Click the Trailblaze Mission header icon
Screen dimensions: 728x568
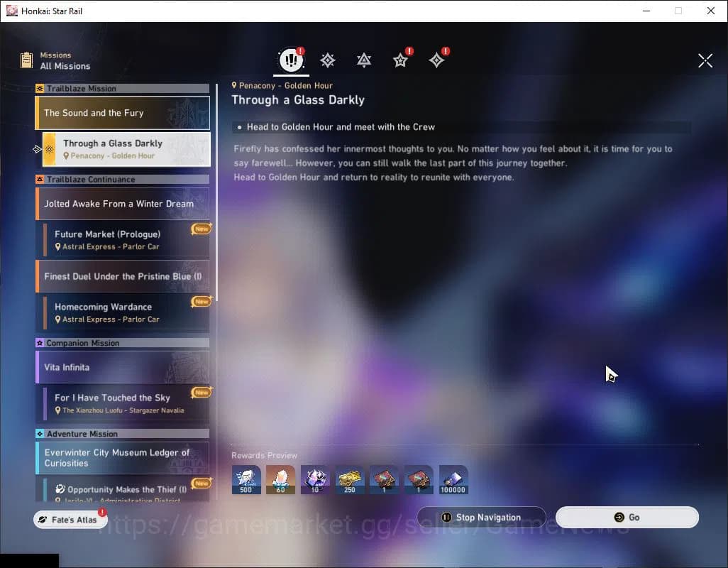point(40,88)
